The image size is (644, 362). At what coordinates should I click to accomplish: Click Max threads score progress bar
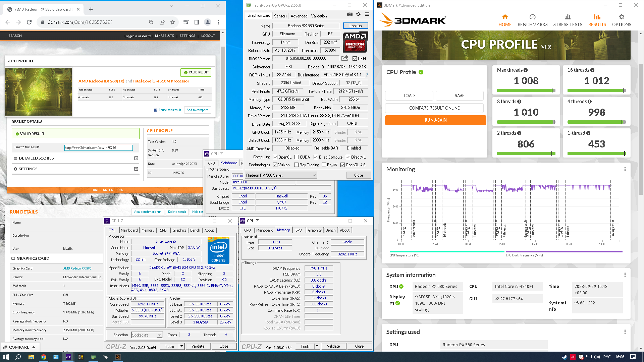point(526,90)
